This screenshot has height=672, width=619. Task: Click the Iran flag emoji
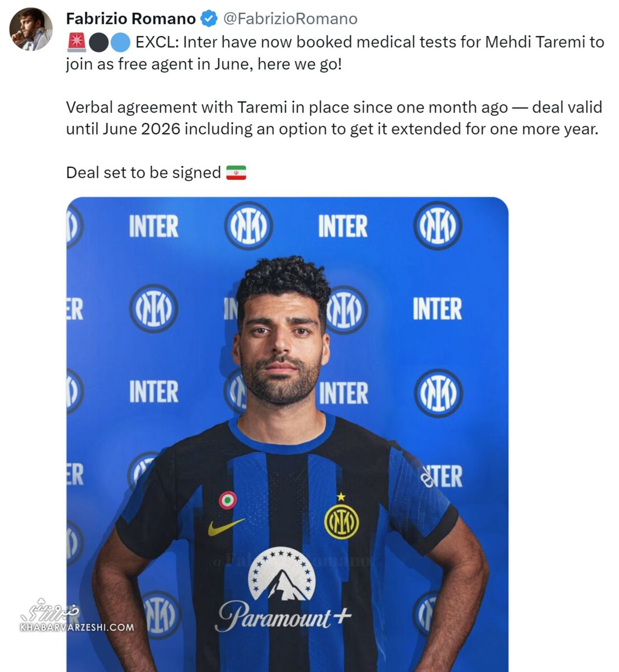236,172
